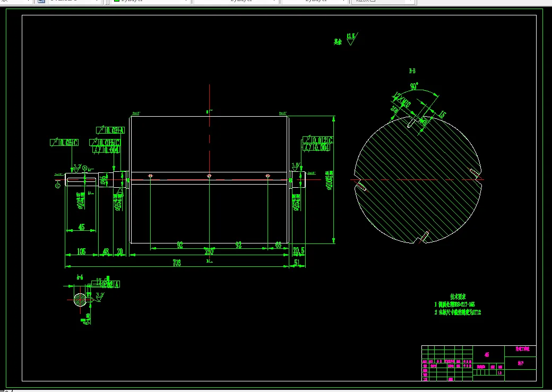
Task: Select technical requirement line 1 text
Action: pos(454,304)
